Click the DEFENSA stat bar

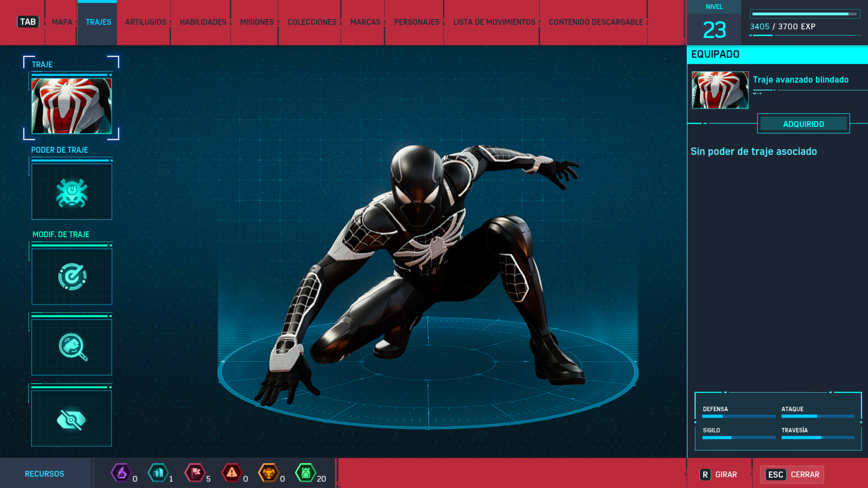739,416
